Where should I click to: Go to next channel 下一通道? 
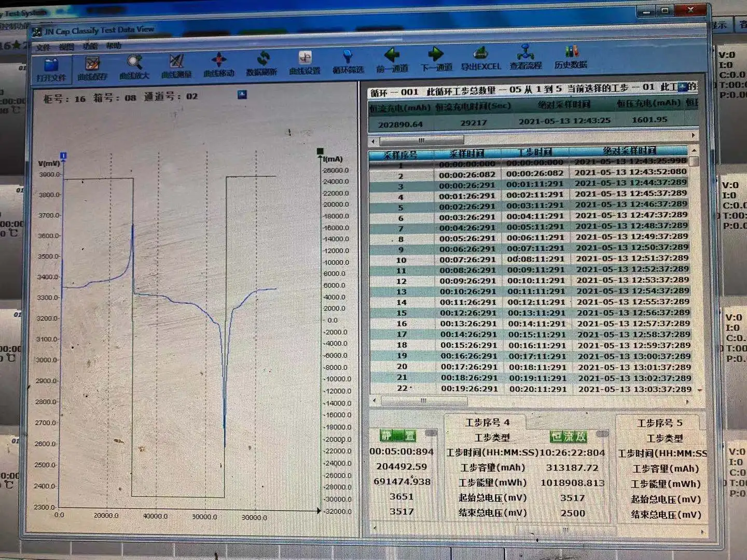pos(436,60)
